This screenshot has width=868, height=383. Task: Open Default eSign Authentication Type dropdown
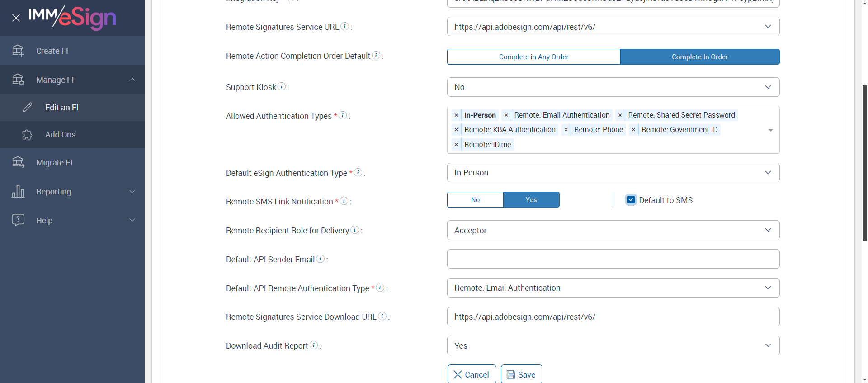click(613, 173)
